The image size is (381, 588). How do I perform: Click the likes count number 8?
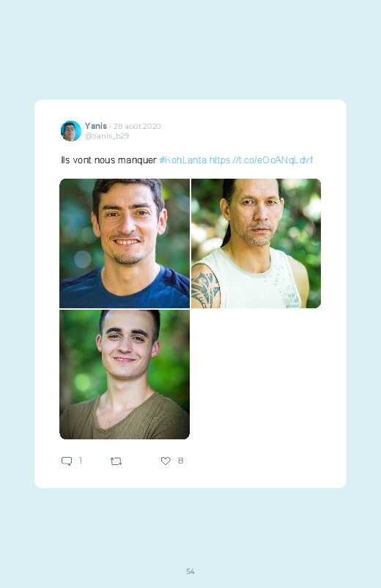point(180,461)
